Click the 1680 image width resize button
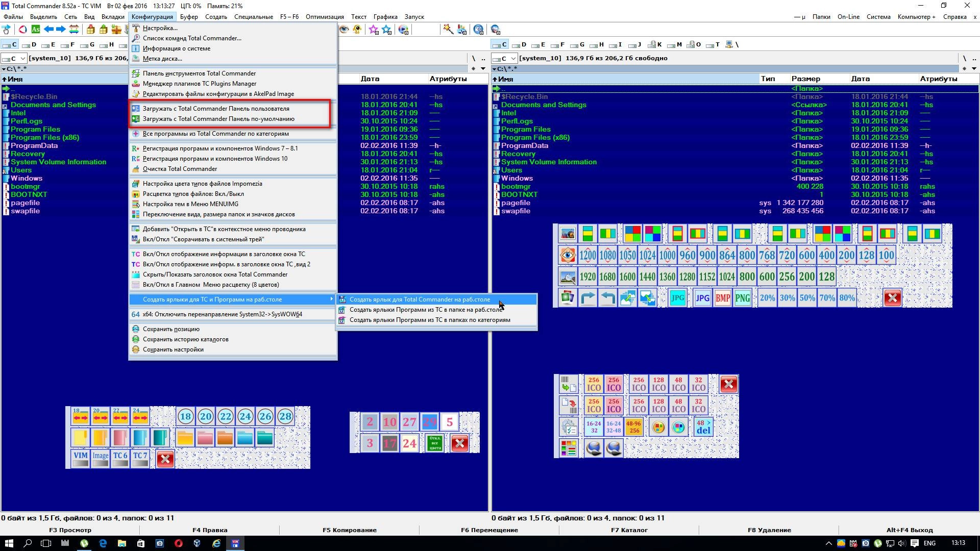The width and height of the screenshot is (980, 551). (x=607, y=277)
